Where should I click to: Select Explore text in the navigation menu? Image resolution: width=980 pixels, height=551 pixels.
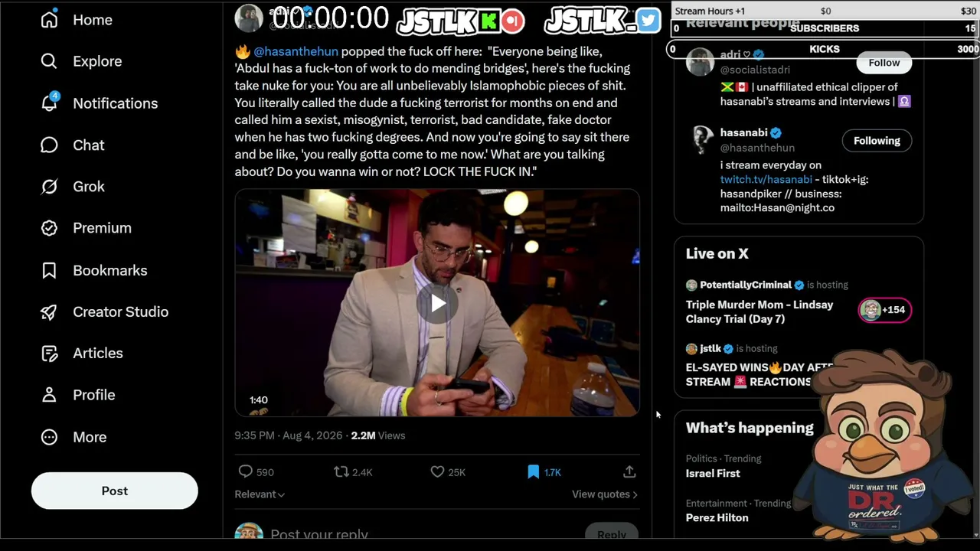(97, 61)
